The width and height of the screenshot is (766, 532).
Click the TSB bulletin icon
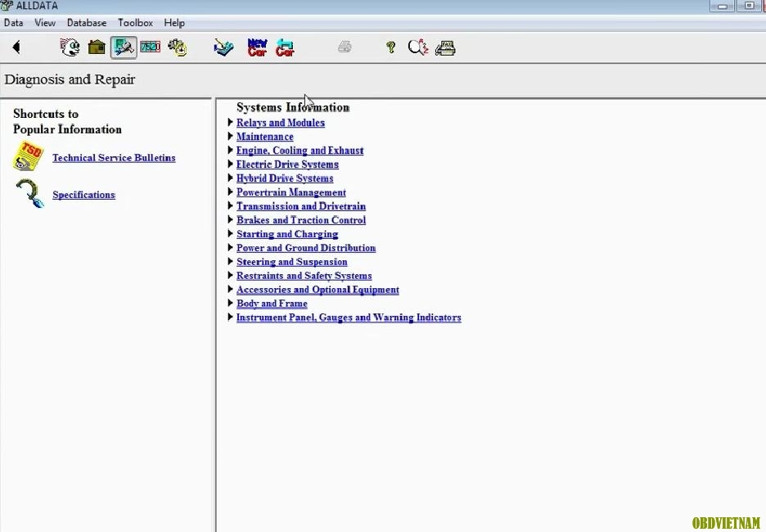29,156
